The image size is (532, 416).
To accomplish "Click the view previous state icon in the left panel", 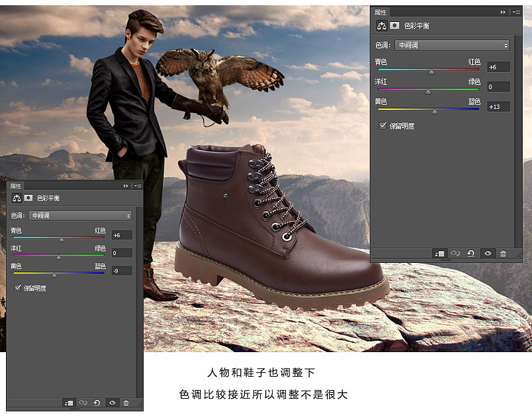I will pyautogui.click(x=82, y=403).
